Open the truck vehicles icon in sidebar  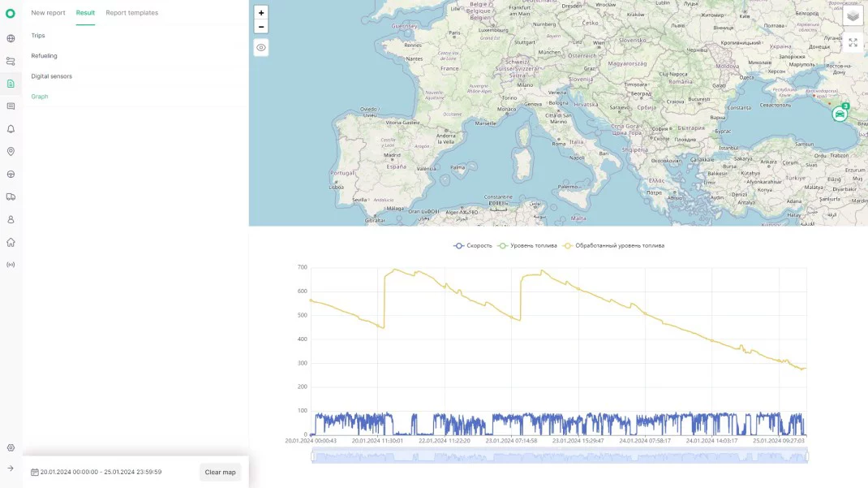pos(11,196)
